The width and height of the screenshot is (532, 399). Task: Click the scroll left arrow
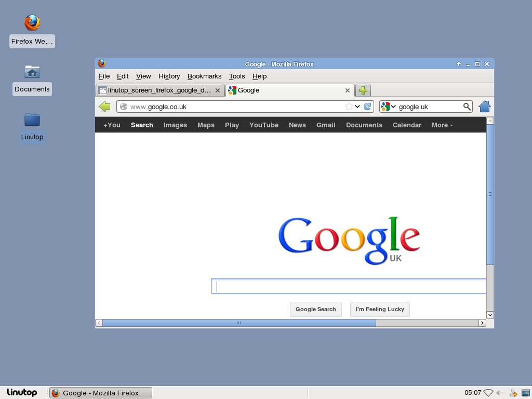pyautogui.click(x=99, y=323)
